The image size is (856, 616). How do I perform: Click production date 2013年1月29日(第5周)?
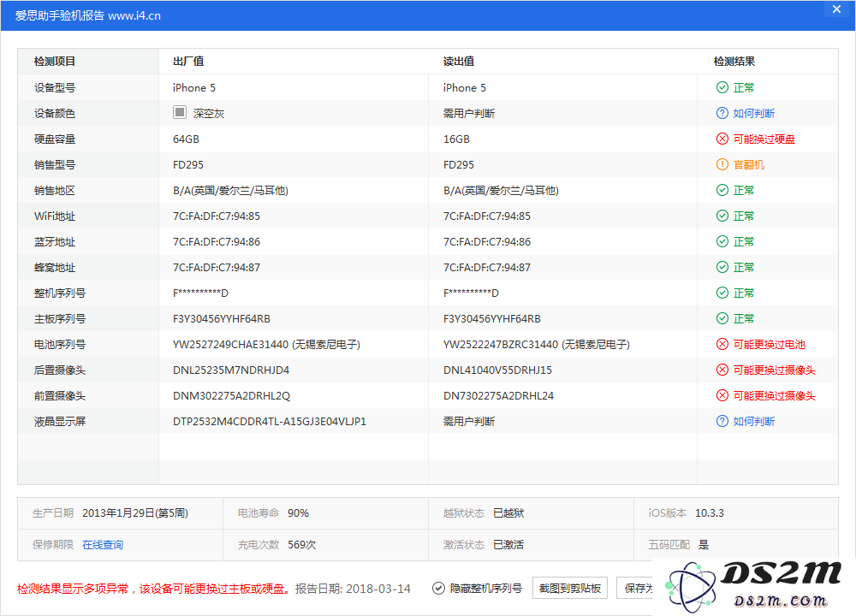[x=135, y=512]
